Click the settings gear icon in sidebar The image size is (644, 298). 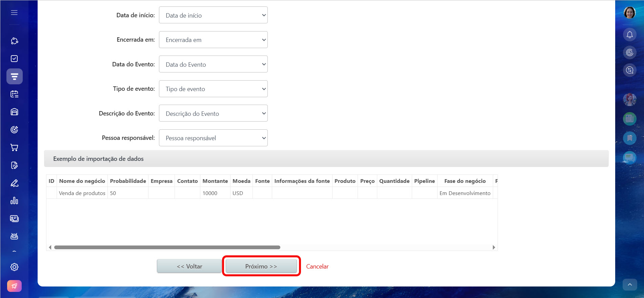coord(14,267)
